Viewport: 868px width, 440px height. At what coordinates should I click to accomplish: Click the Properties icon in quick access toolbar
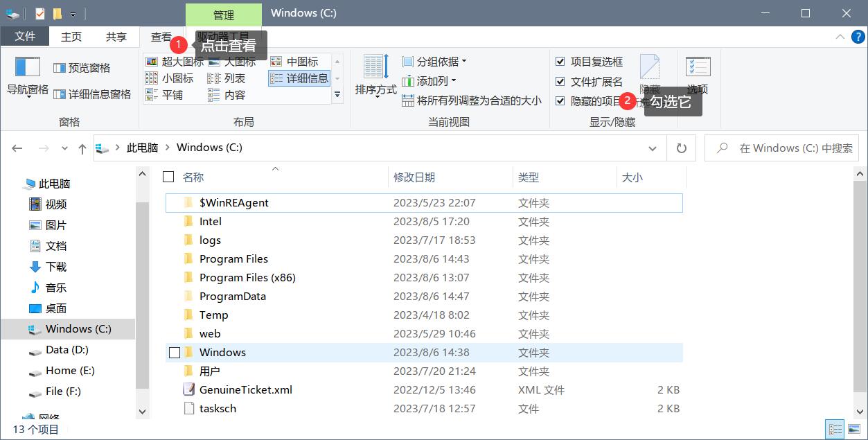pos(40,13)
